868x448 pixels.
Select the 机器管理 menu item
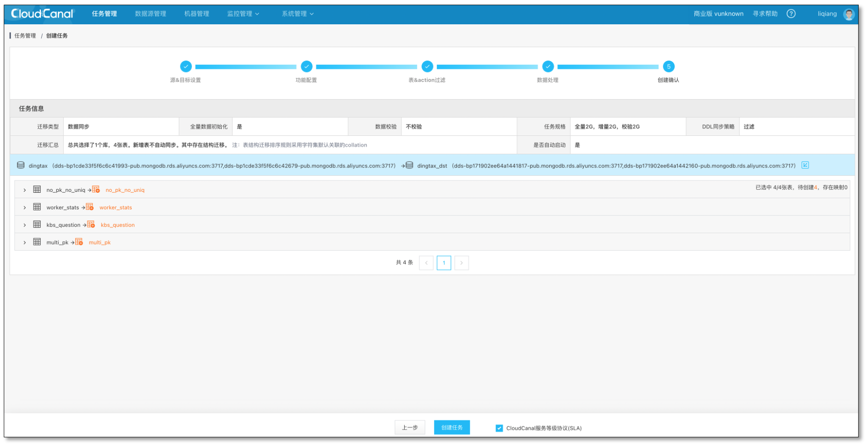click(196, 13)
